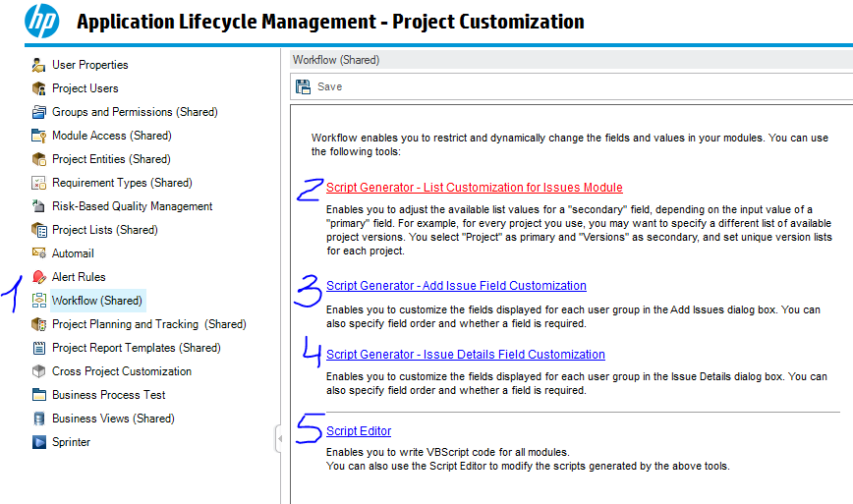Open the Script Editor link
The width and height of the screenshot is (853, 504).
[x=359, y=431]
